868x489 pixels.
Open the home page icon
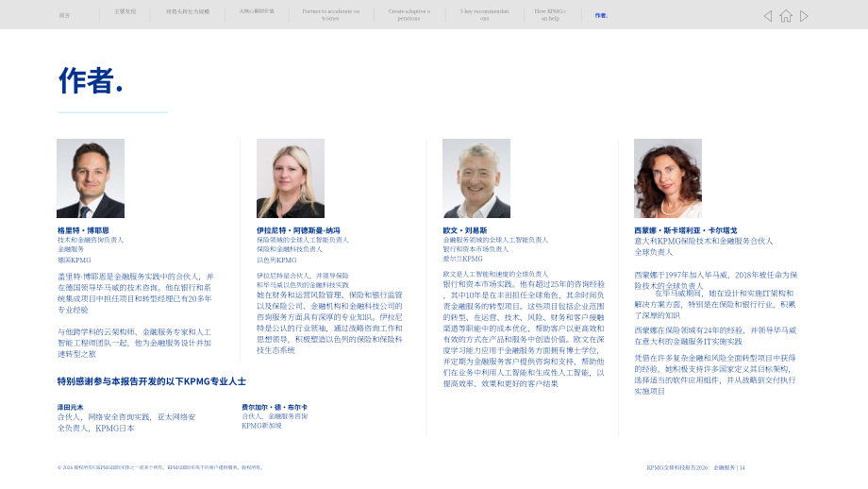coord(786,16)
